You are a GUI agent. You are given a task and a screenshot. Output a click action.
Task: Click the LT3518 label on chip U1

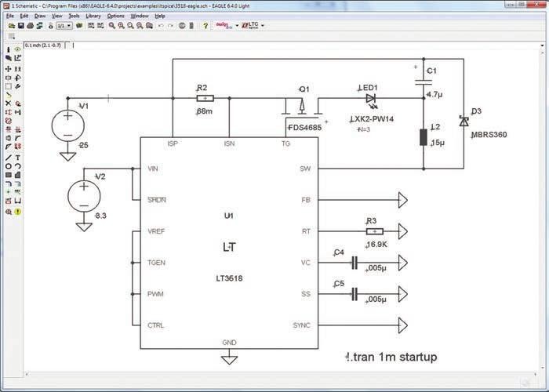229,278
